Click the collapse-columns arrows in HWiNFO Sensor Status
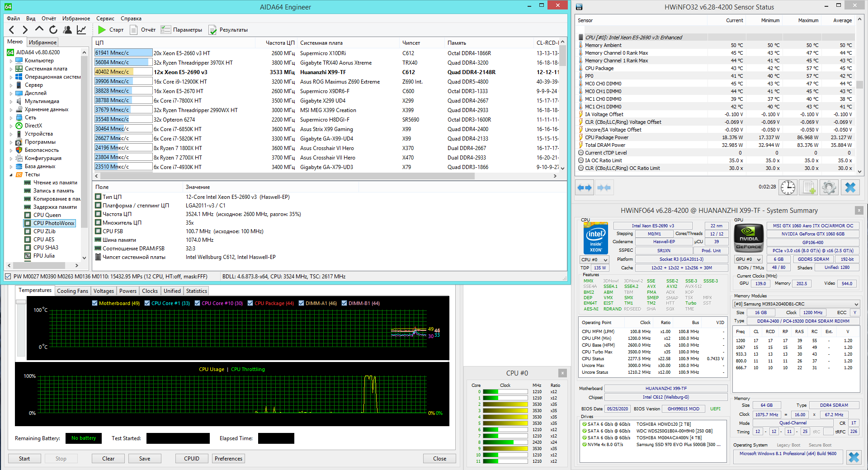 click(x=604, y=188)
